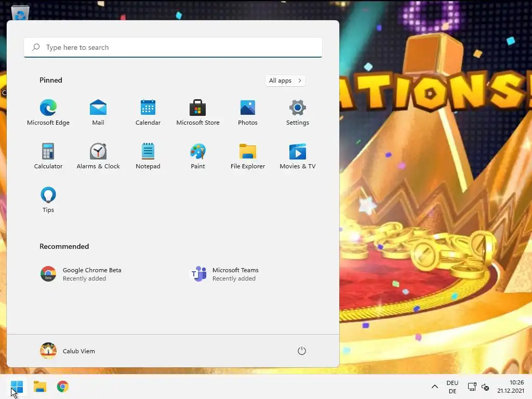532x399 pixels.
Task: Open Microsoft Edge from pinned apps
Action: coord(48,113)
